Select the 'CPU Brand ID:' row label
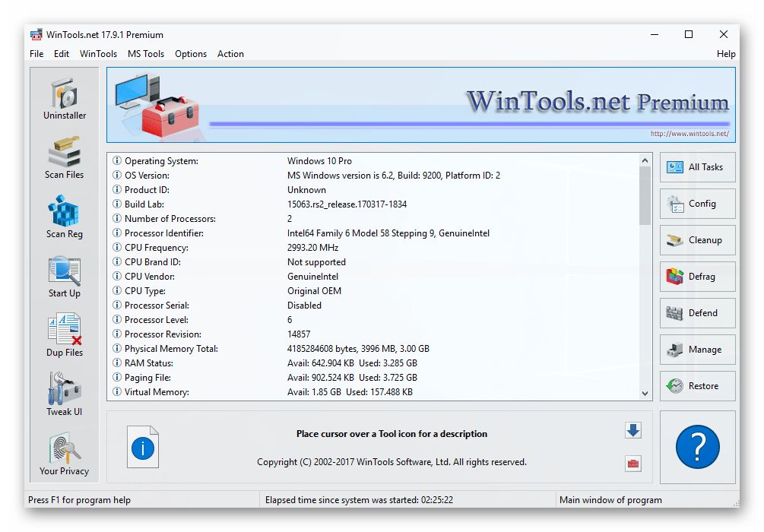 coord(153,262)
